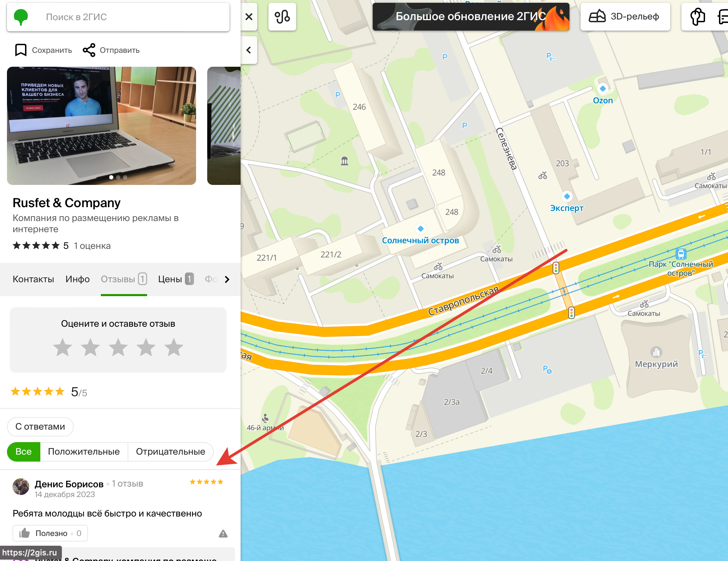Click building '2/3а' on map
Image resolution: width=728 pixels, height=561 pixels.
(x=452, y=402)
